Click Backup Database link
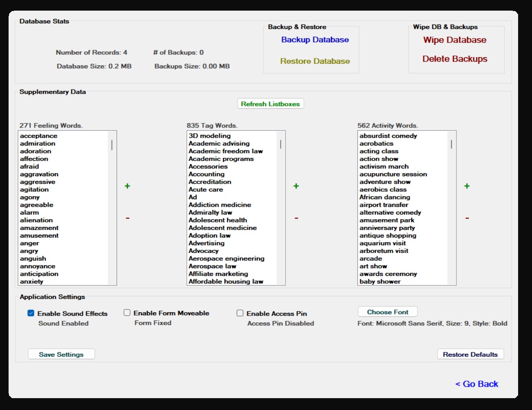The image size is (532, 410). (x=315, y=40)
